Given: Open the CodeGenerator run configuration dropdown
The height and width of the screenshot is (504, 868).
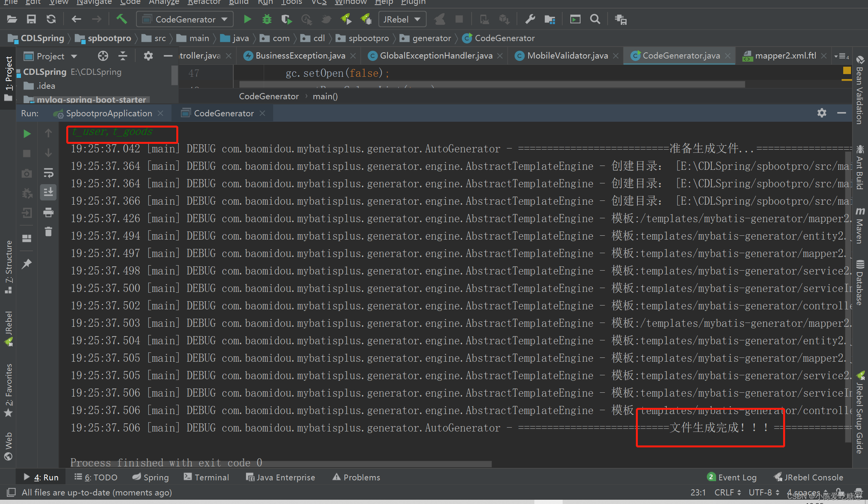Looking at the screenshot, I should click(185, 19).
